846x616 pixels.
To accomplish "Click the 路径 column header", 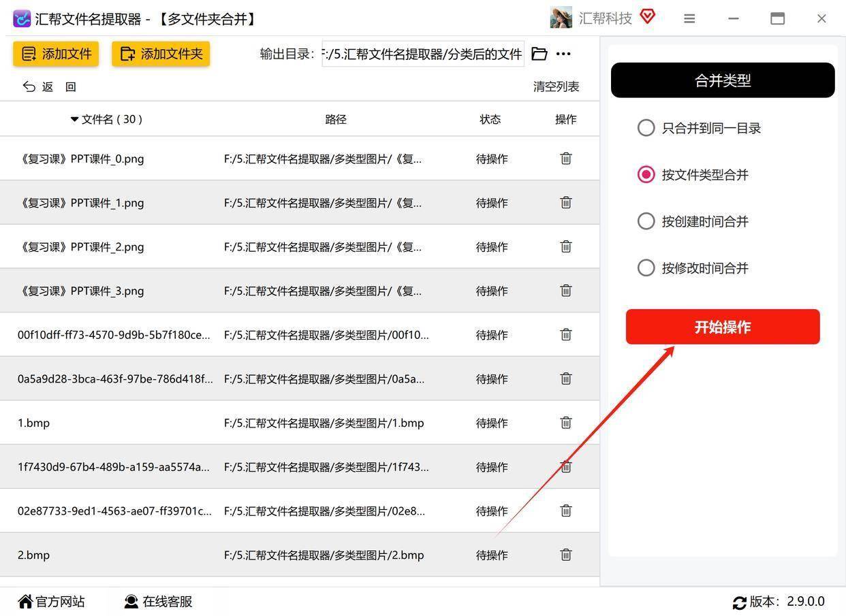I will tap(336, 119).
